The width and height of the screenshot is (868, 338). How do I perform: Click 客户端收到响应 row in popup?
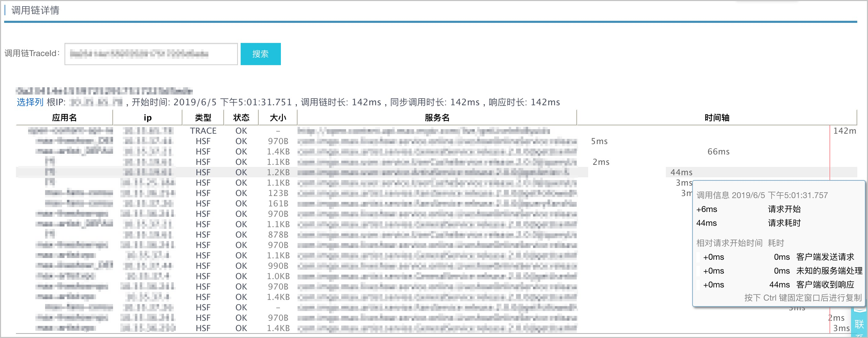pos(780,285)
